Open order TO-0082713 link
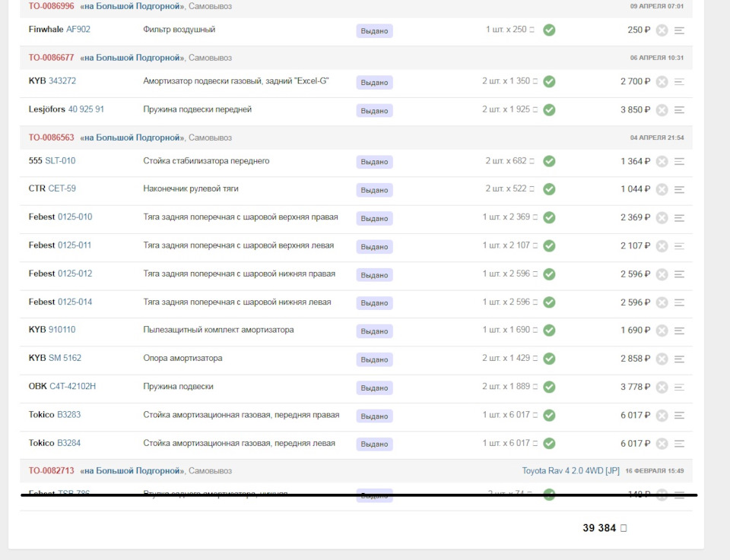 (x=51, y=470)
